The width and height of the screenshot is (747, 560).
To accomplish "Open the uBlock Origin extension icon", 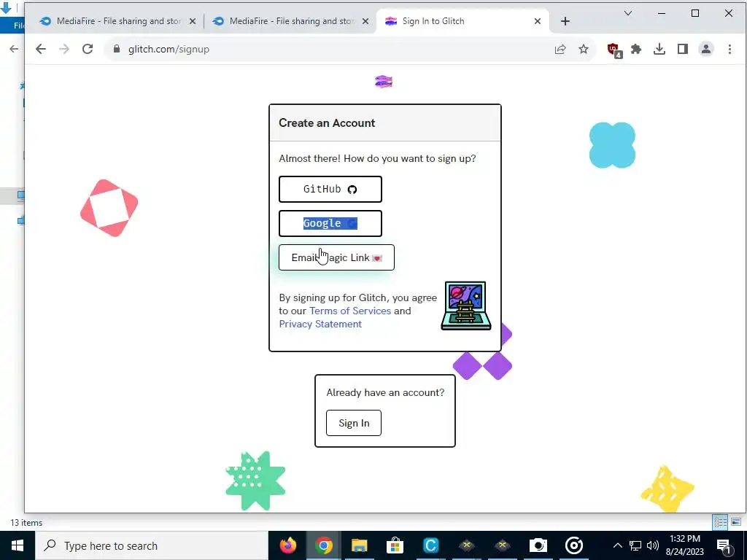I will 614,50.
